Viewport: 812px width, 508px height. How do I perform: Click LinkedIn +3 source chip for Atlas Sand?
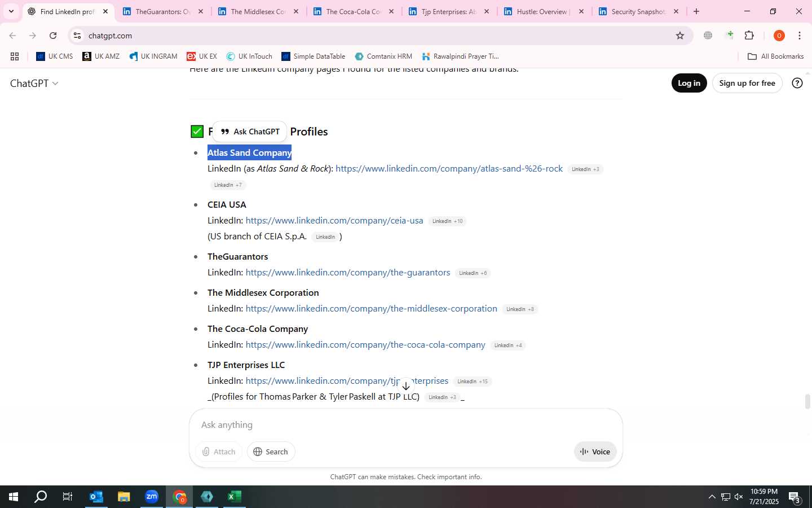coord(585,169)
